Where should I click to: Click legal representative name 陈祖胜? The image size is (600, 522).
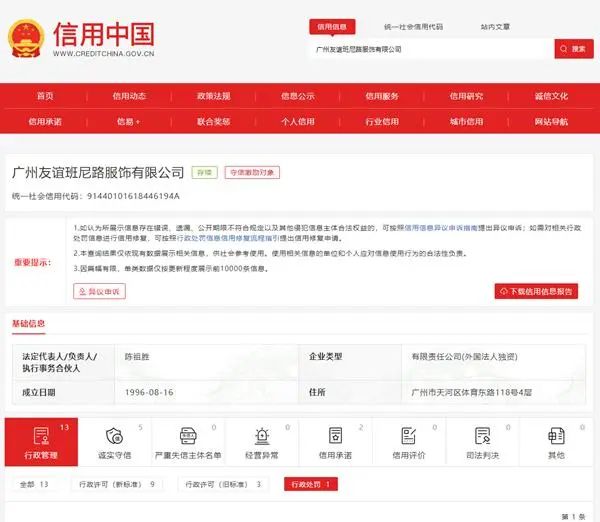[137, 357]
